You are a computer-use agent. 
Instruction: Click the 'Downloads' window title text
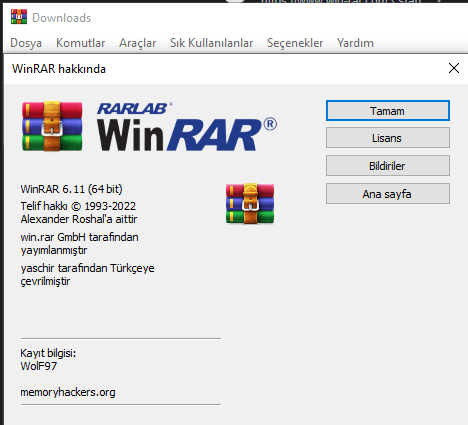[x=61, y=18]
